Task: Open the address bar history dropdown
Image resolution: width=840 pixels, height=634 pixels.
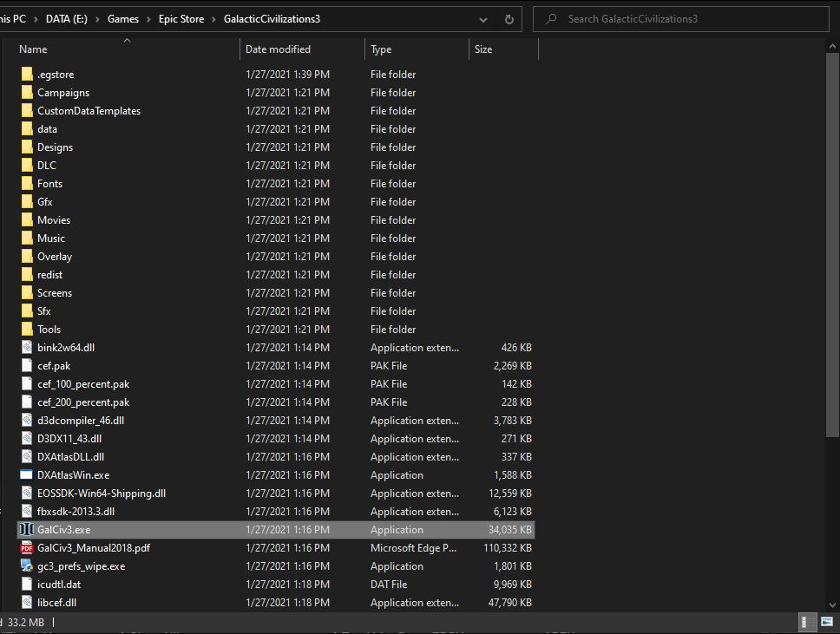Action: point(483,19)
